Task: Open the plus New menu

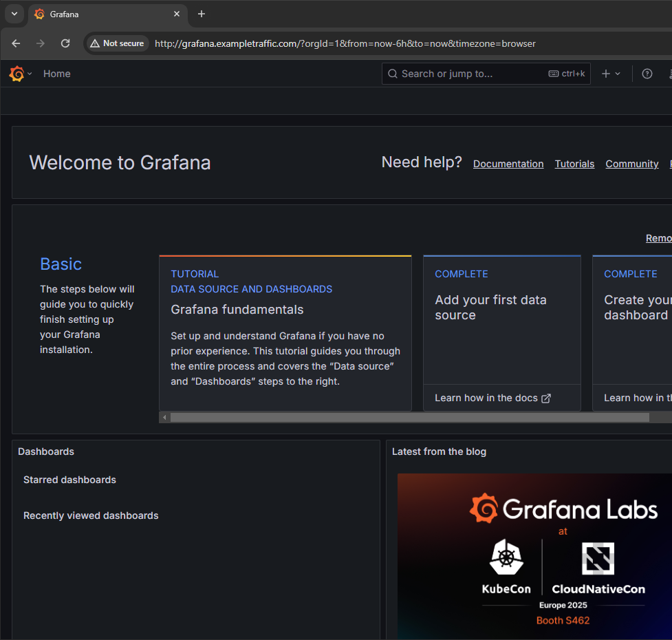Action: 605,74
